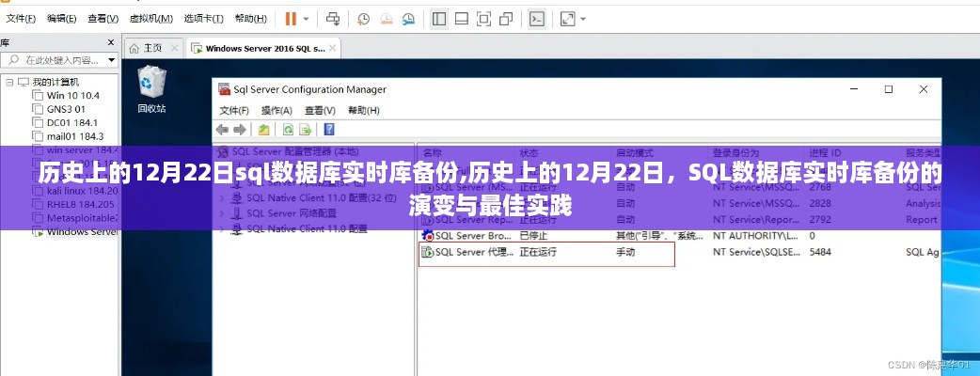
Task: Select 我的计算机 in the library tree
Action: pos(55,82)
